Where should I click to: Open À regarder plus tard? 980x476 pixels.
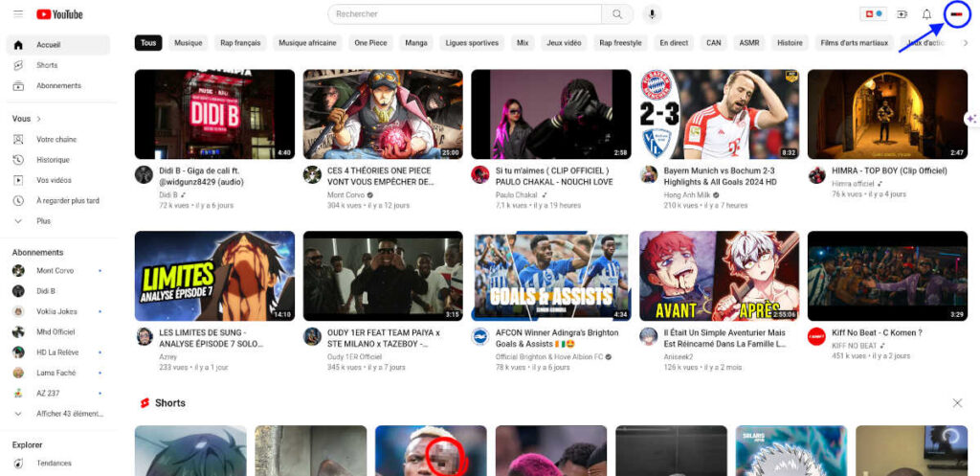coord(58,201)
